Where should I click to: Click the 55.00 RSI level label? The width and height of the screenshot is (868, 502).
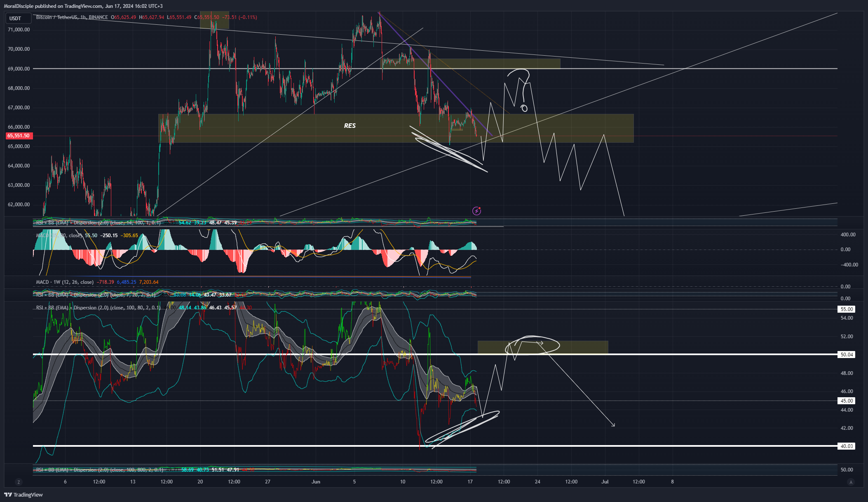pos(847,309)
